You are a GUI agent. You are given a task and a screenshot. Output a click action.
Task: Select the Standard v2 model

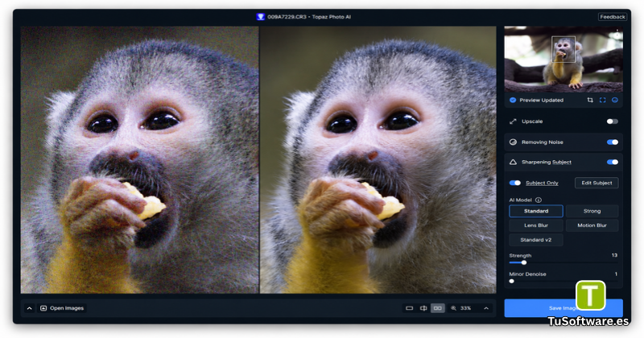pos(536,240)
